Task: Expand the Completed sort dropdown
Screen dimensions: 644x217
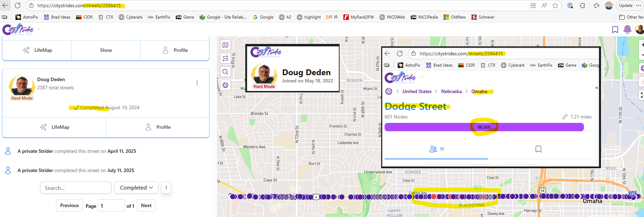Action: pyautogui.click(x=136, y=187)
